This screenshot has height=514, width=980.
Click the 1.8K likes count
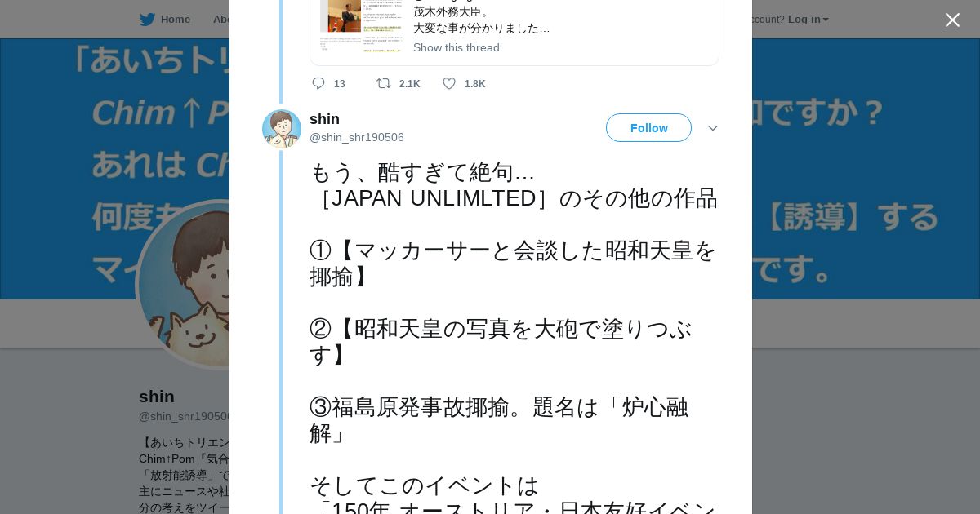point(474,84)
